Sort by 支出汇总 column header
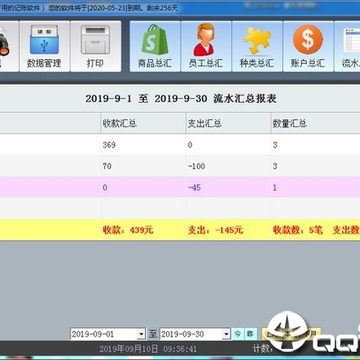The width and height of the screenshot is (360, 360). pyautogui.click(x=228, y=124)
